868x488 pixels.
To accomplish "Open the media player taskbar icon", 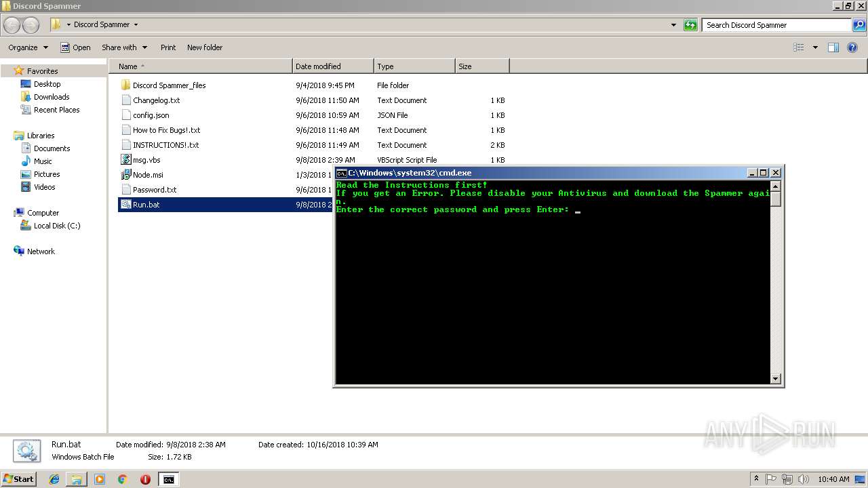I will (x=100, y=479).
